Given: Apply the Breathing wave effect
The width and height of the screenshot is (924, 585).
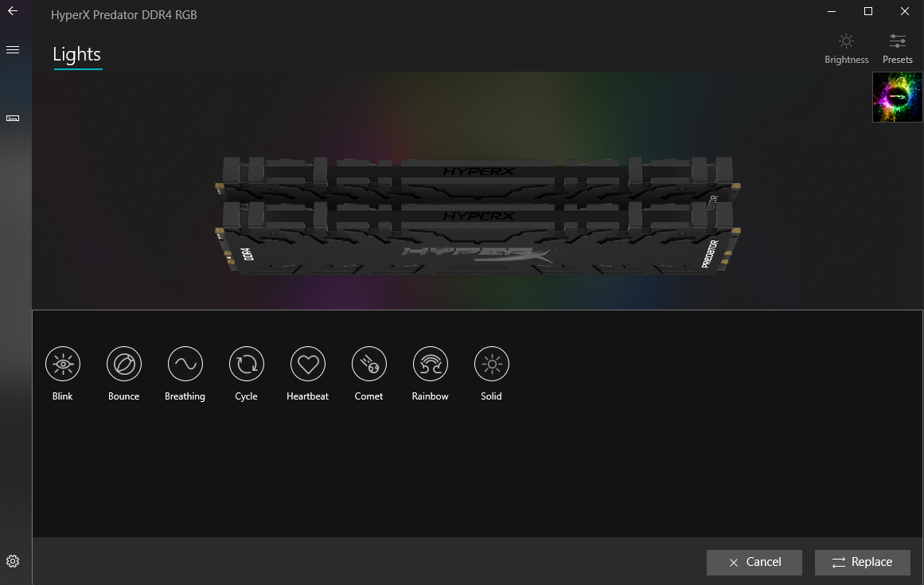Looking at the screenshot, I should coord(185,364).
